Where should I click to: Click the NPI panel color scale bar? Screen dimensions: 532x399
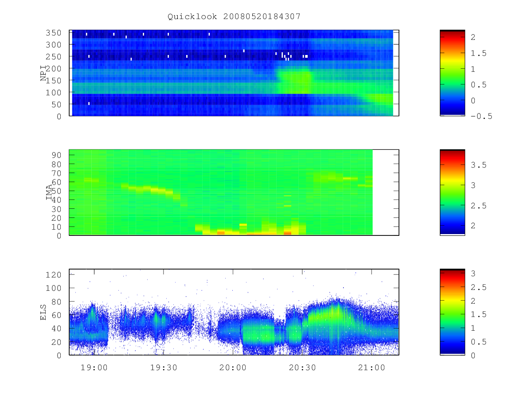(452, 73)
